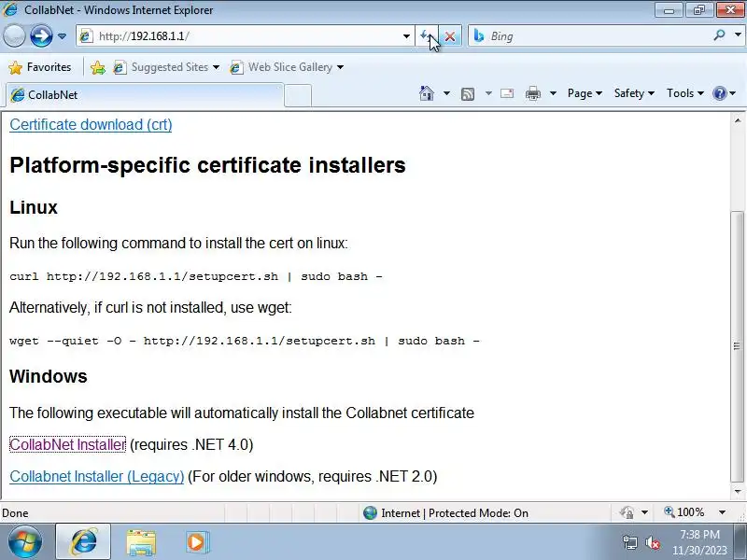Click Internet Protected Mode status zone
This screenshot has height=560, width=747.
point(445,512)
